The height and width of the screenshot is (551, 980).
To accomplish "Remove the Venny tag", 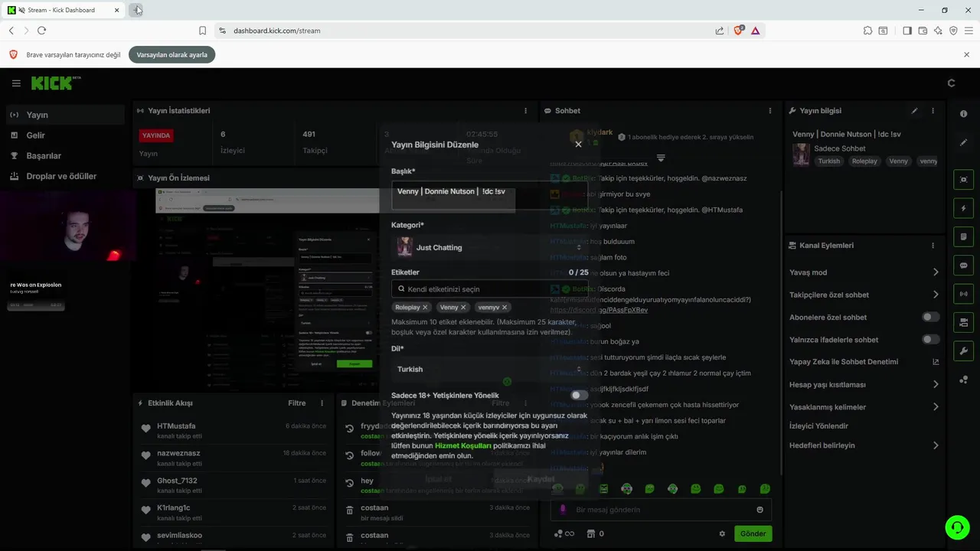I will tap(463, 308).
